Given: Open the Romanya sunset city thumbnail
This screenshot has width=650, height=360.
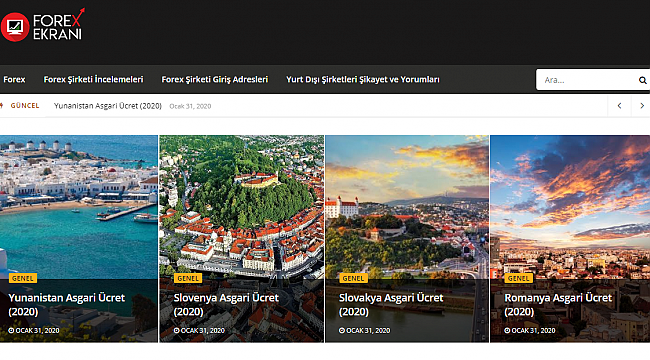Looking at the screenshot, I should pyautogui.click(x=570, y=207).
